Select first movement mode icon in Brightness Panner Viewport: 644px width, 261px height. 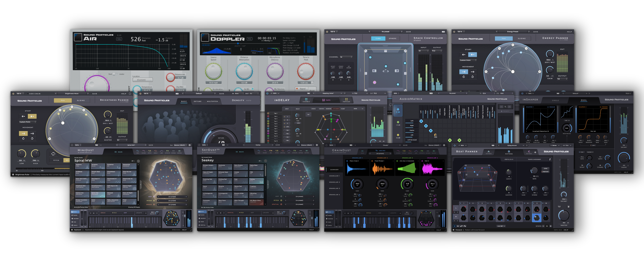[23, 133]
